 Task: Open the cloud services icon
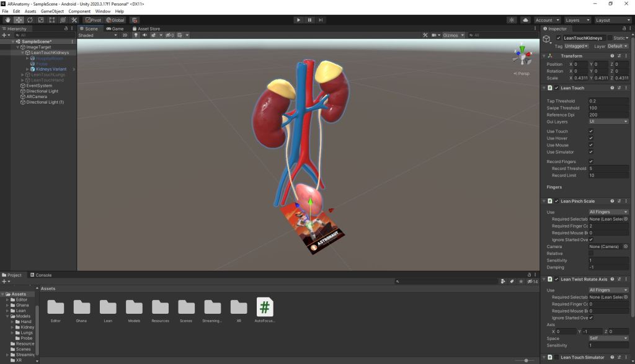(x=525, y=20)
